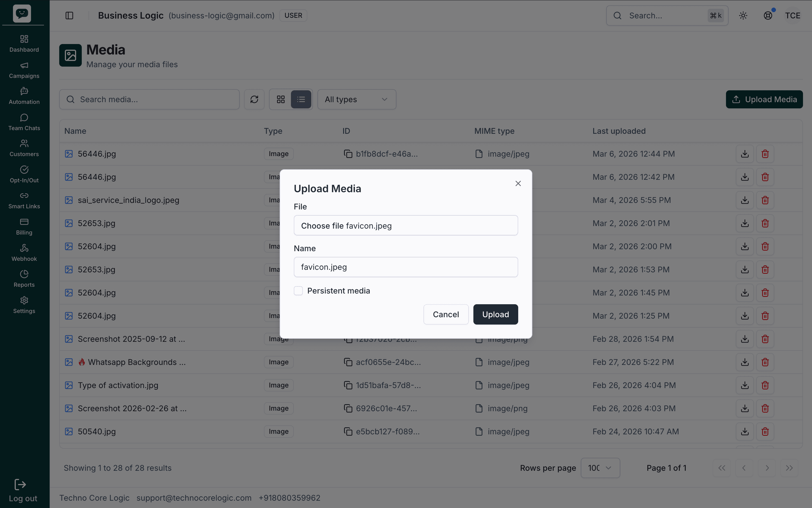The width and height of the screenshot is (812, 508).
Task: Copy ID 1d51bafa-57d8
Action: point(348,385)
